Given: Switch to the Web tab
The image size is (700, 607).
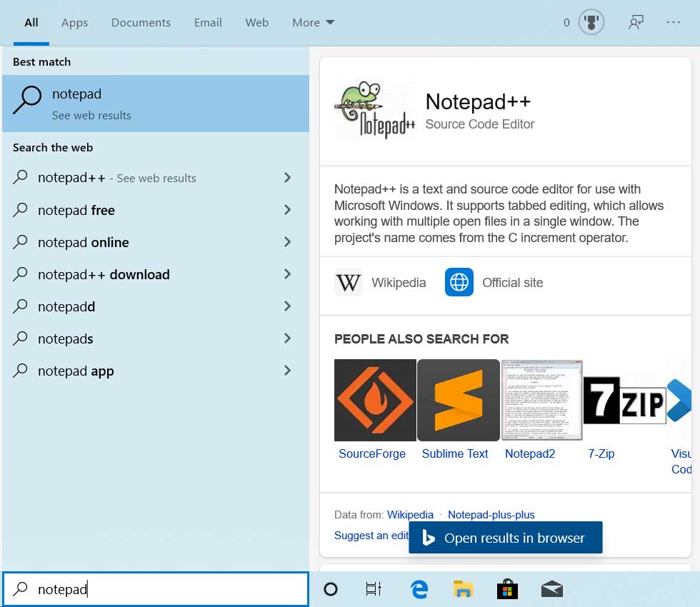Looking at the screenshot, I should coord(256,22).
